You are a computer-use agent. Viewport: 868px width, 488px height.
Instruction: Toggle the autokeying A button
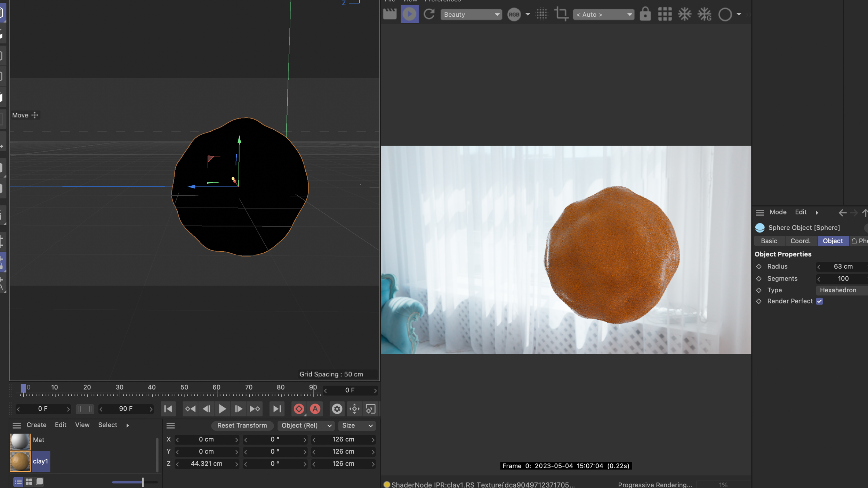tap(315, 409)
